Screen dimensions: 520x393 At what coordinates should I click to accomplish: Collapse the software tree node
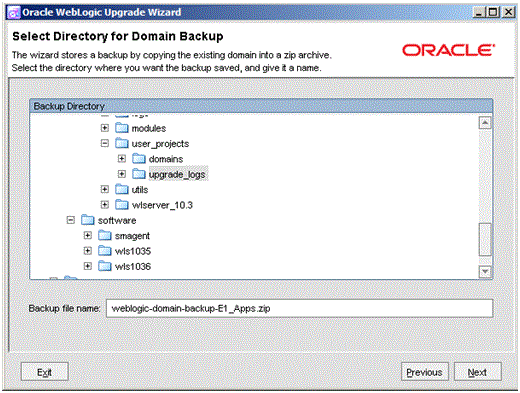[x=71, y=220]
